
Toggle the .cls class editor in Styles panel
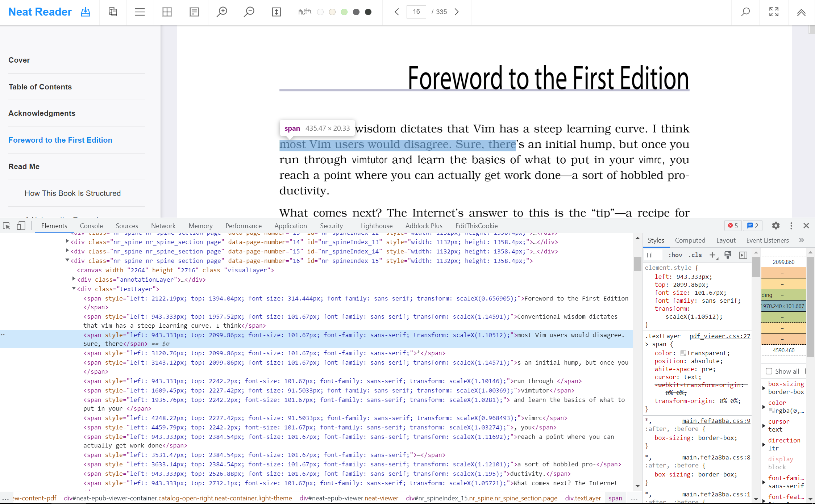coord(695,255)
